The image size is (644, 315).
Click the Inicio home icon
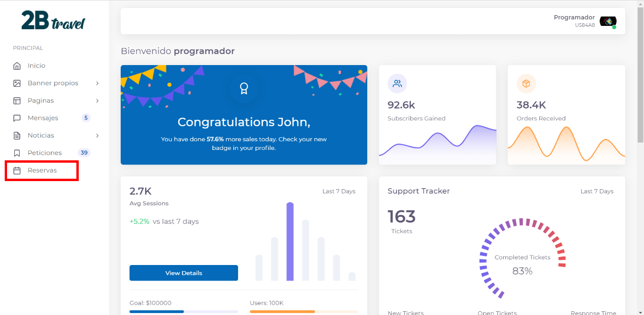pos(17,66)
